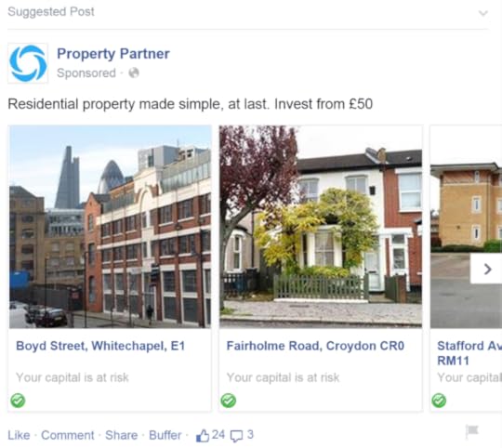502x448 pixels.
Task: Click the Whitechapel building photo
Action: tap(110, 227)
